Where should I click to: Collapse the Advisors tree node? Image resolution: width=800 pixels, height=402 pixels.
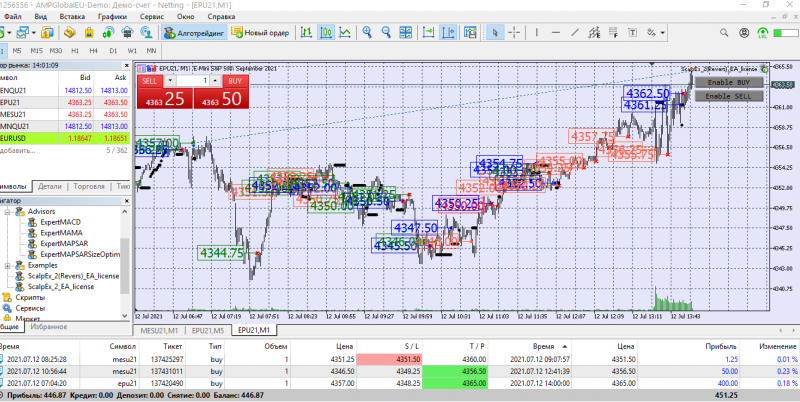coord(8,212)
